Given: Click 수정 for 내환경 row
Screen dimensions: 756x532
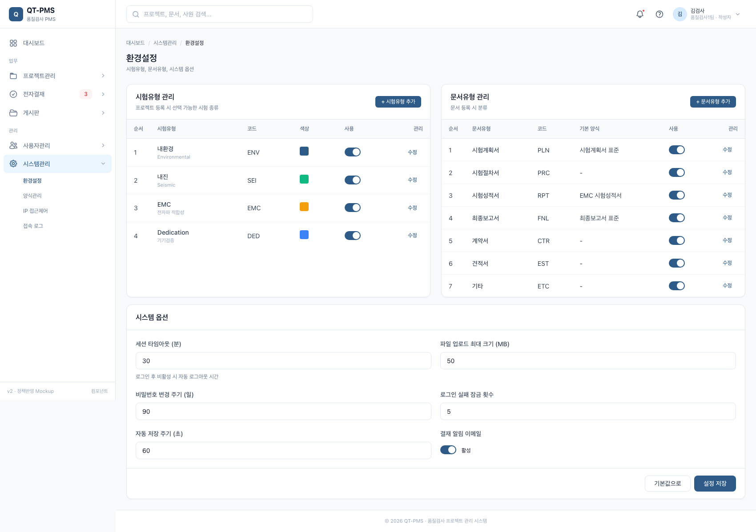Looking at the screenshot, I should pos(412,152).
